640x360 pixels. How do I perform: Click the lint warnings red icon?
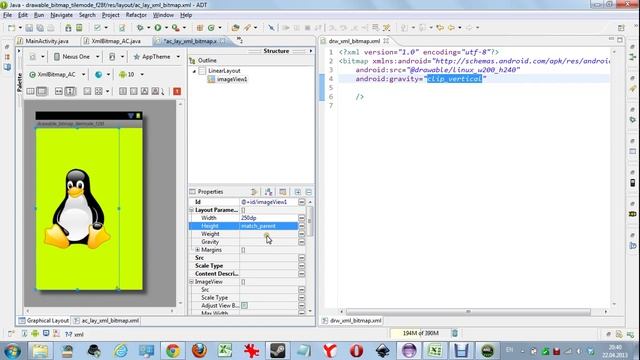click(x=177, y=91)
